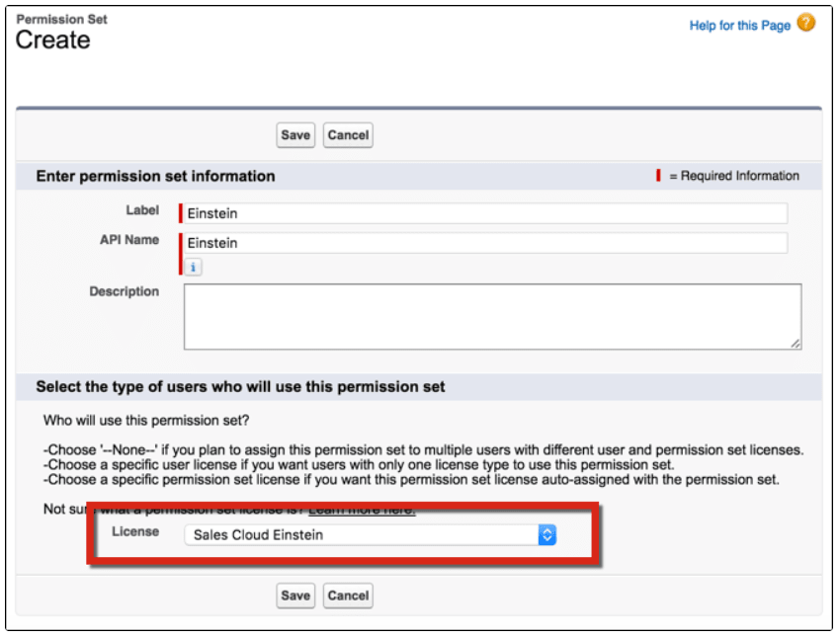Image resolution: width=840 pixels, height=638 pixels.
Task: Click the 'Enter permission set information' heading
Action: [x=155, y=176]
